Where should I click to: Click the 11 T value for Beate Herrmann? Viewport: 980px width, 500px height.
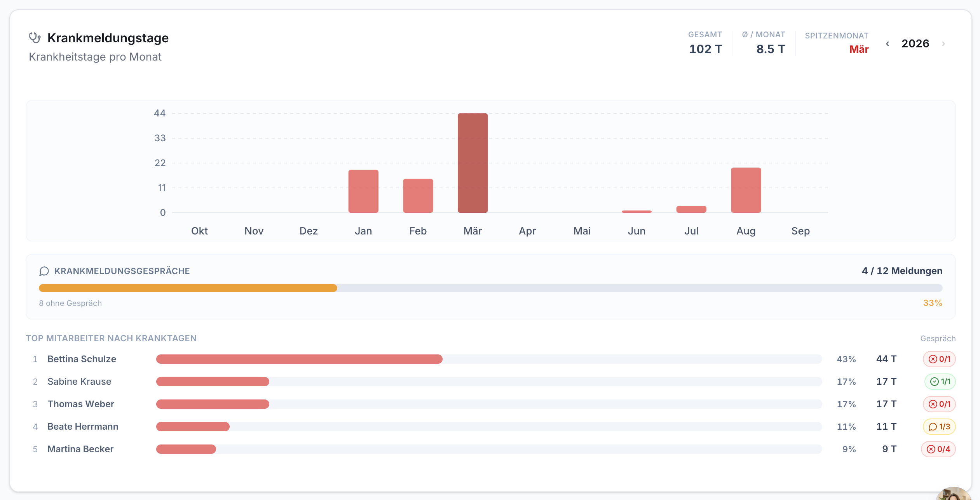click(x=886, y=427)
